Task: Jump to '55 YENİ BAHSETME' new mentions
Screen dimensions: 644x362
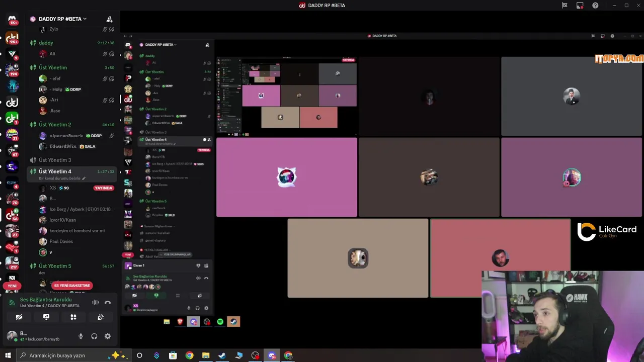Action: (x=72, y=286)
